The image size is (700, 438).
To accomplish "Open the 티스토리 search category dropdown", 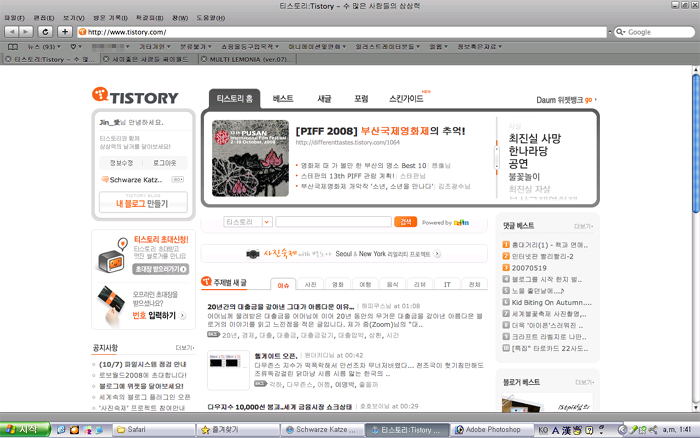I will [248, 222].
